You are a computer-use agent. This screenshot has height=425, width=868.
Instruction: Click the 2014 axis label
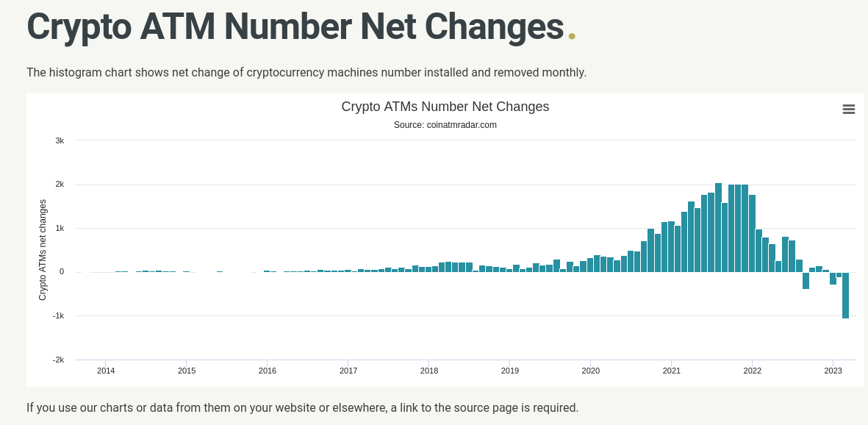[106, 371]
